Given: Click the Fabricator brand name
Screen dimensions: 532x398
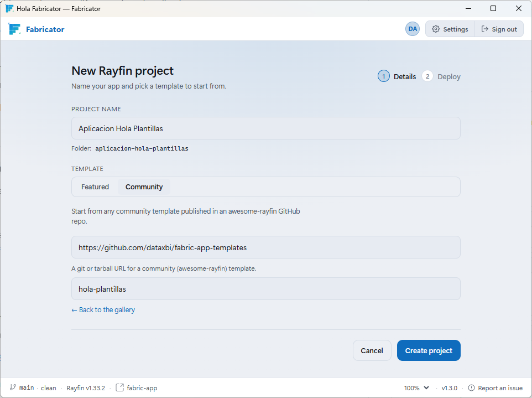Looking at the screenshot, I should tap(45, 29).
